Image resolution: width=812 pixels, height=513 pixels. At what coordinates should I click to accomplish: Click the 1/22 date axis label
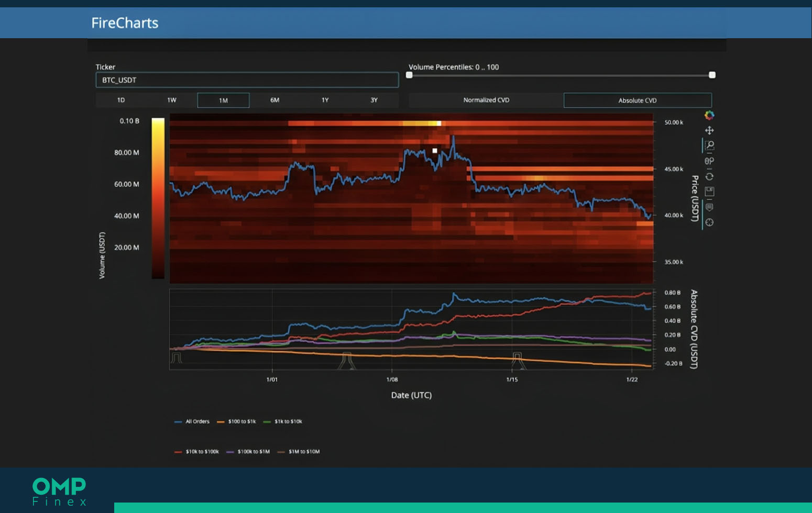coord(632,380)
